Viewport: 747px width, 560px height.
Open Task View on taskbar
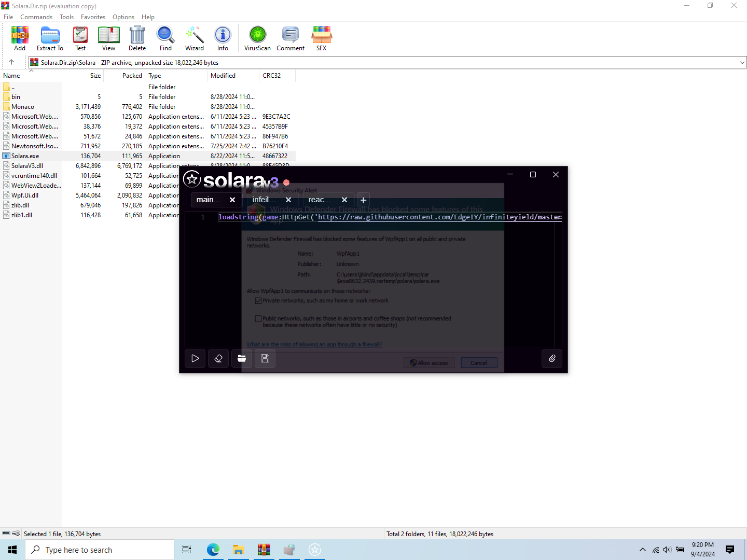point(187,550)
